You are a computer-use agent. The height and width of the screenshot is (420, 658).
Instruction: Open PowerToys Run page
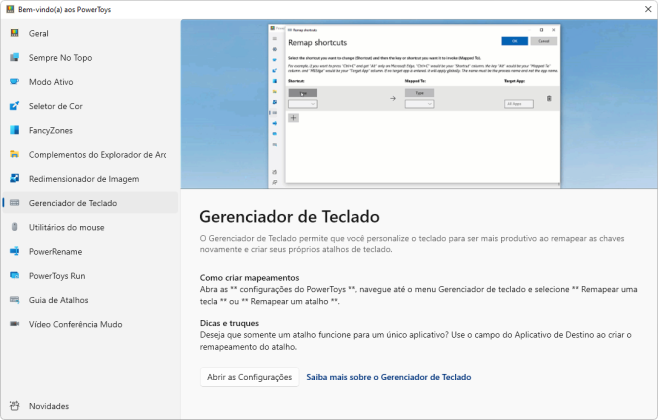(x=91, y=276)
